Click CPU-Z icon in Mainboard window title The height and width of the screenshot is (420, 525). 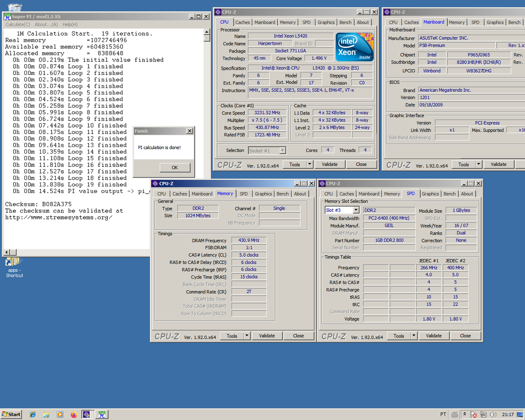coord(387,12)
